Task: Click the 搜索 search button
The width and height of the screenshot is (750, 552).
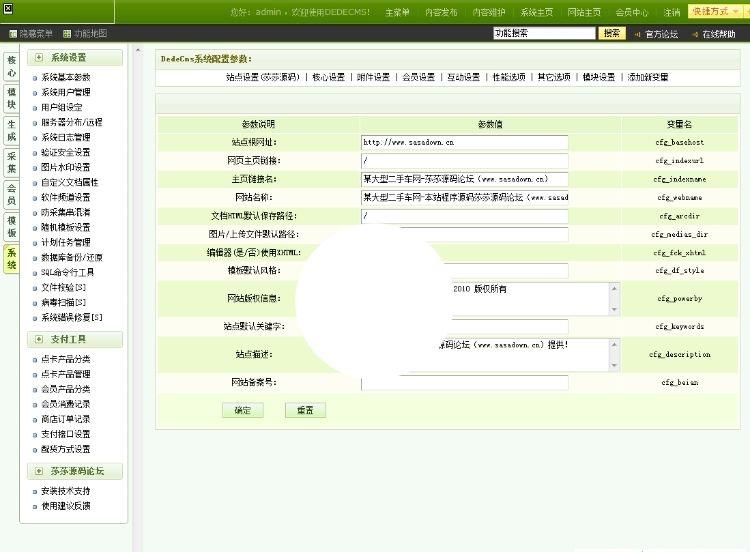Action: [x=612, y=33]
